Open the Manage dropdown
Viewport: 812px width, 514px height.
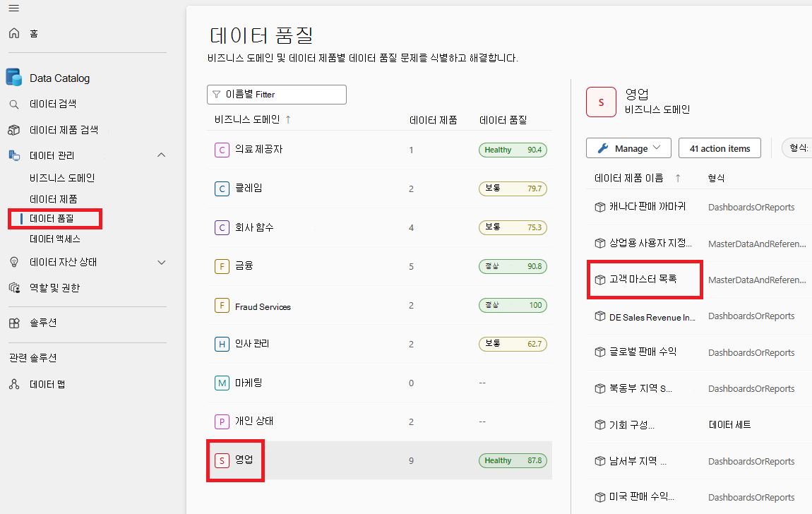coord(628,148)
